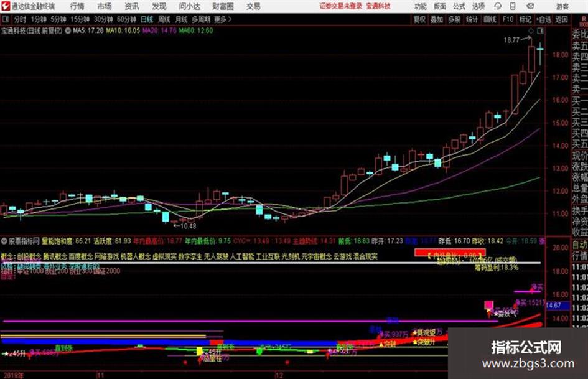Image resolution: width=588 pixels, height=379 pixels.
Task: Click the 画线 drawing tool button
Action: tap(490, 19)
